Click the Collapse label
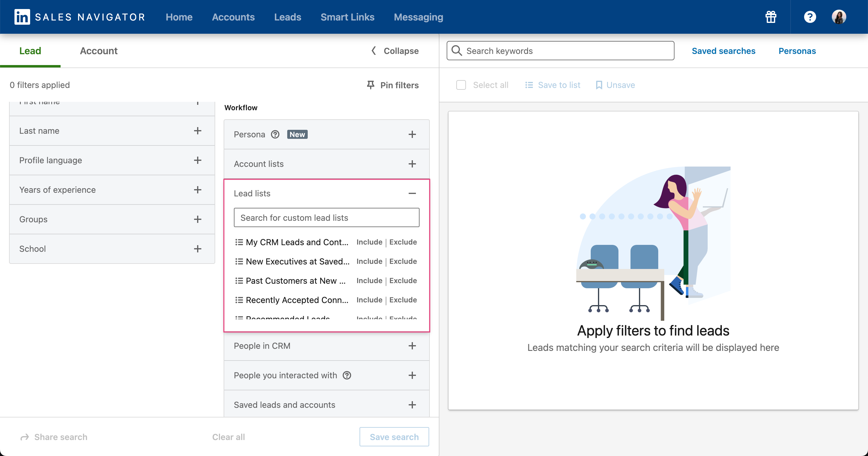This screenshot has height=456, width=868. click(x=401, y=51)
